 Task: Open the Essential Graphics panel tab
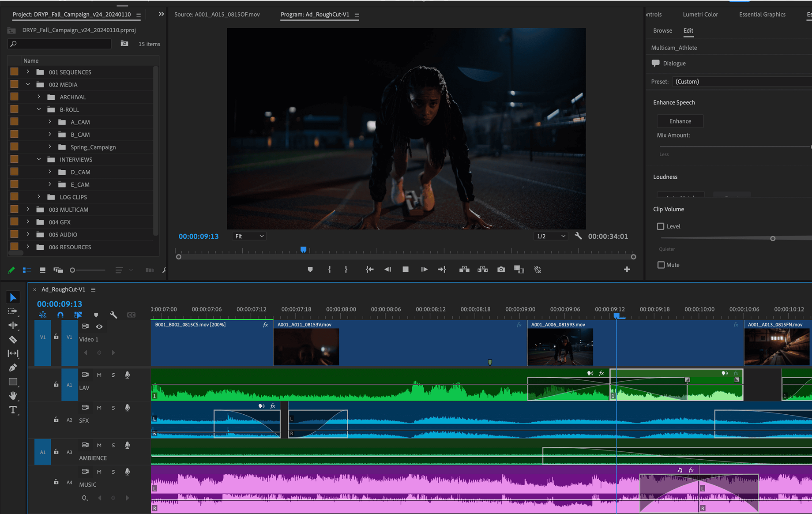coord(762,15)
